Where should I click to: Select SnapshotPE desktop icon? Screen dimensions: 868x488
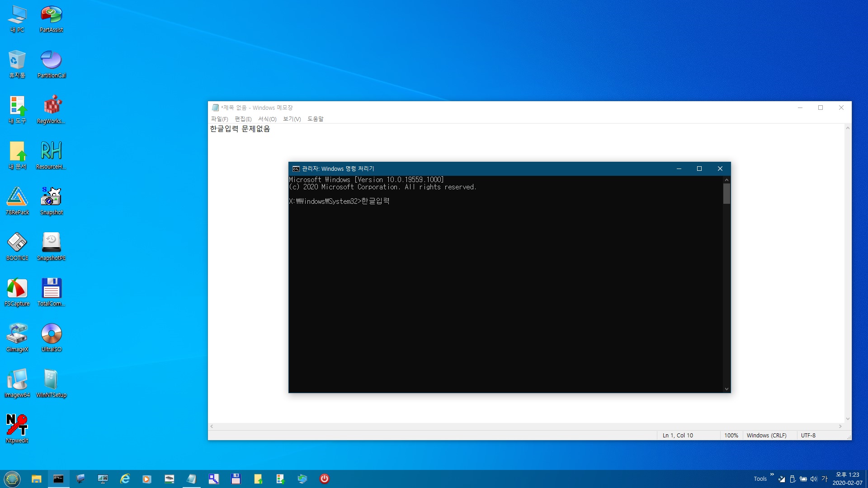(x=51, y=247)
